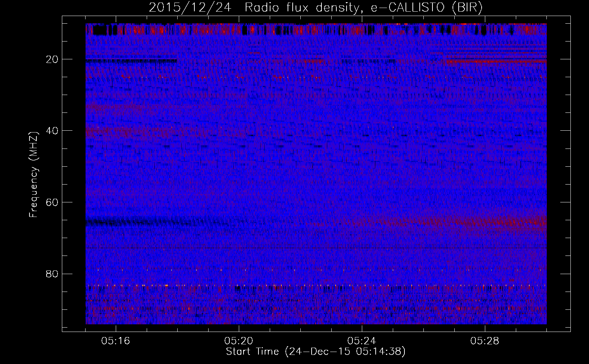Screen dimensions: 589x364
Task: Click the 05:20 time tick label
Action: 239,341
